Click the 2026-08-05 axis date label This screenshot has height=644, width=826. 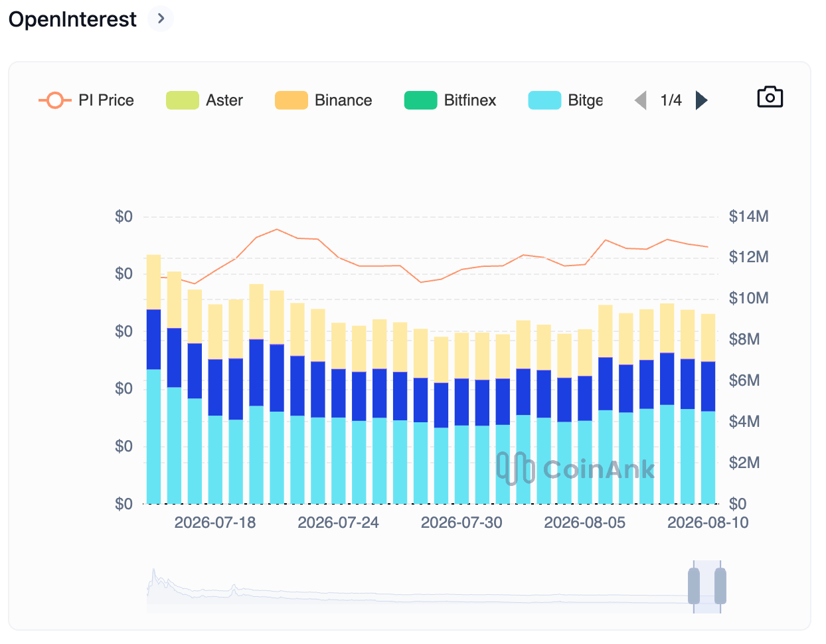pyautogui.click(x=585, y=523)
